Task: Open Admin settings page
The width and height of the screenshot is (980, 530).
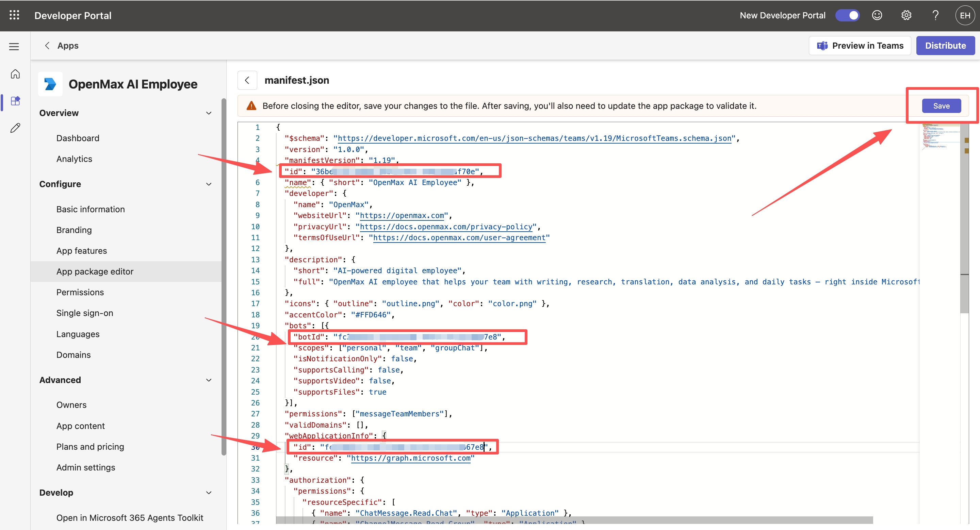Action: [x=86, y=467]
